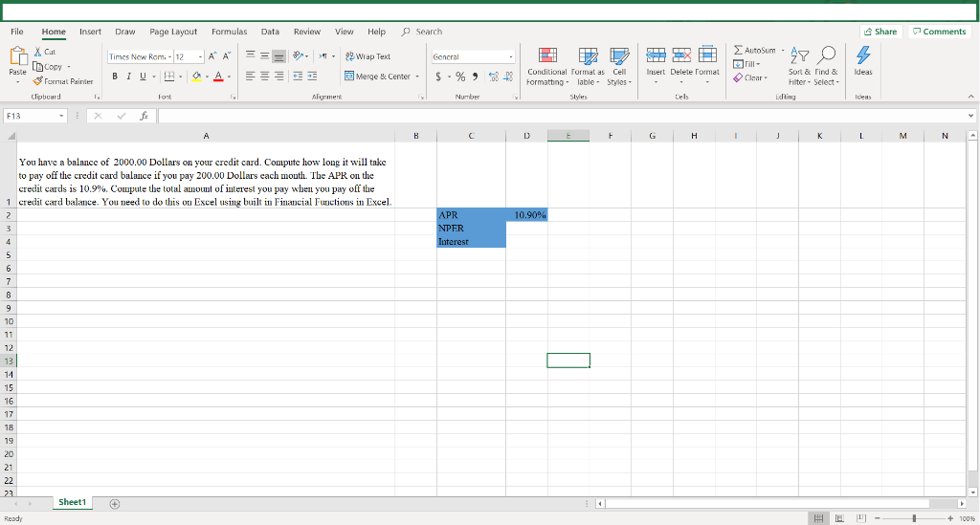Apply the yellow Fill Color
Viewport: 980px width, 525px height.
click(196, 77)
